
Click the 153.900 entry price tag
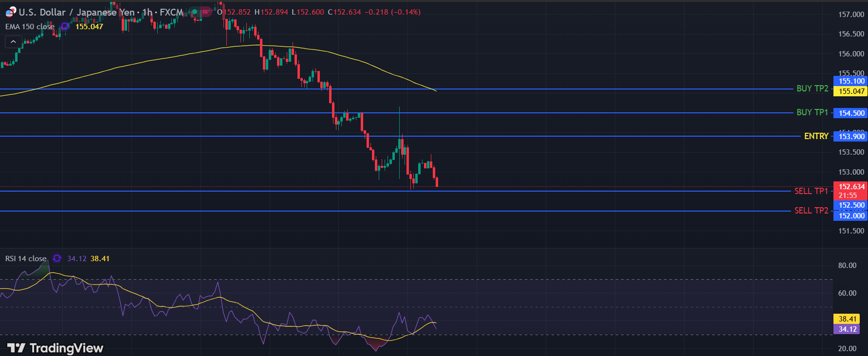pyautogui.click(x=851, y=137)
